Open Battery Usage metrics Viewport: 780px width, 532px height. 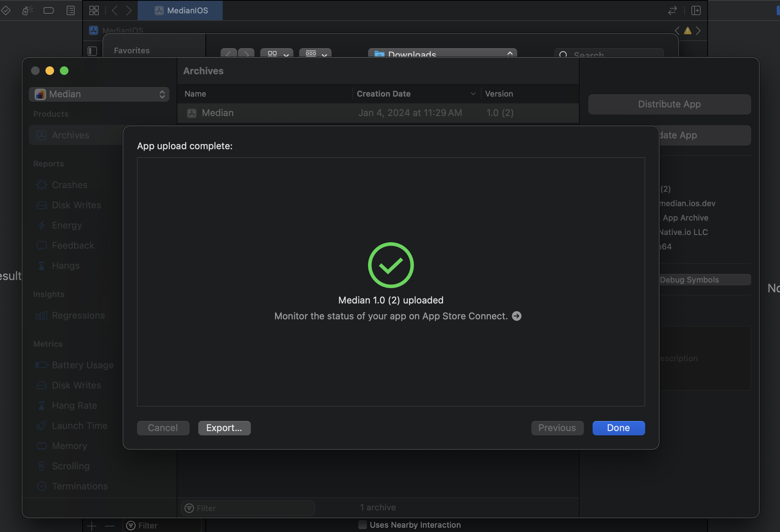point(83,365)
